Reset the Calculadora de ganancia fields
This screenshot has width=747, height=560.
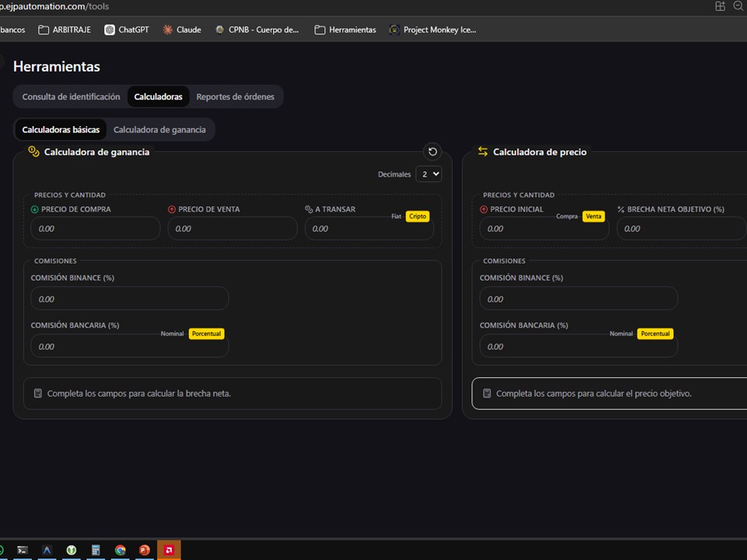(x=432, y=152)
